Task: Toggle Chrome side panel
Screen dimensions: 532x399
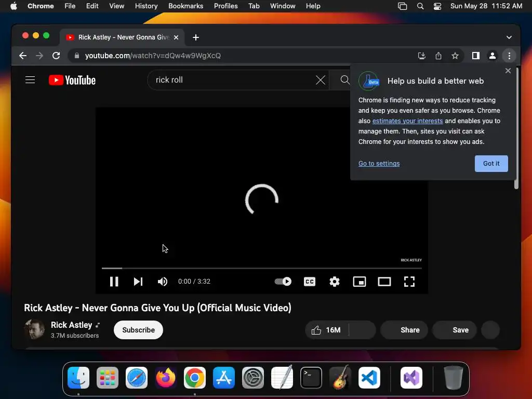Action: [x=476, y=56]
